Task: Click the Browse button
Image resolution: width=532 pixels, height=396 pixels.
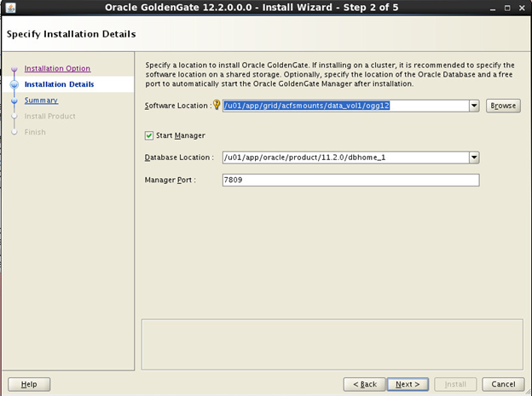Action: pyautogui.click(x=503, y=106)
